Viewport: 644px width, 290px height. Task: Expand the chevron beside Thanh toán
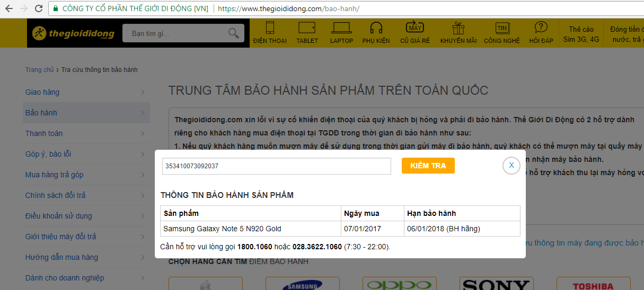tap(143, 134)
